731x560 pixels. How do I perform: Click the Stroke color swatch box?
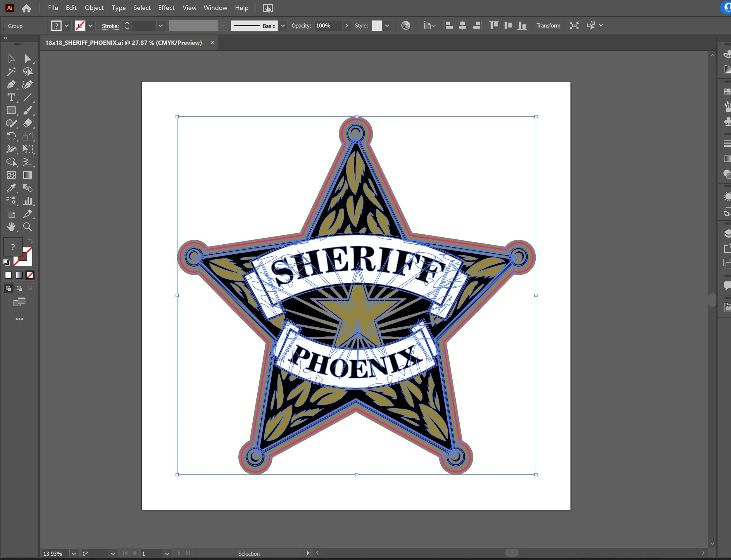(x=80, y=26)
